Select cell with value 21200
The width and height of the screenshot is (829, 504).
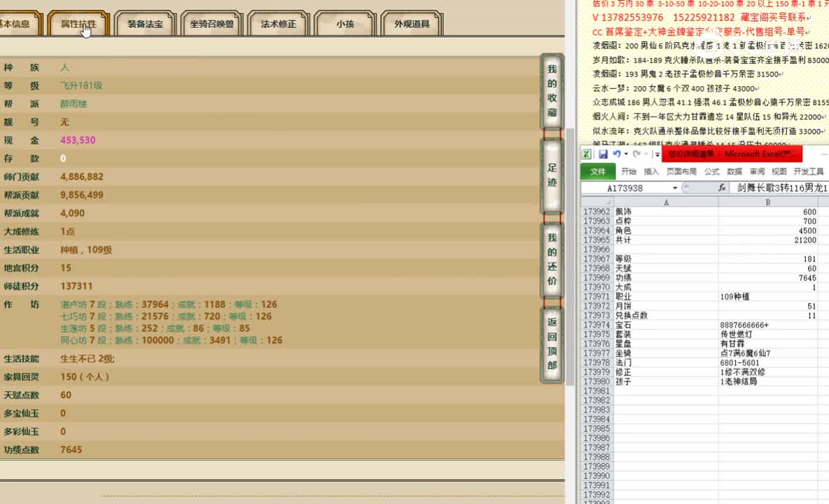tap(767, 240)
